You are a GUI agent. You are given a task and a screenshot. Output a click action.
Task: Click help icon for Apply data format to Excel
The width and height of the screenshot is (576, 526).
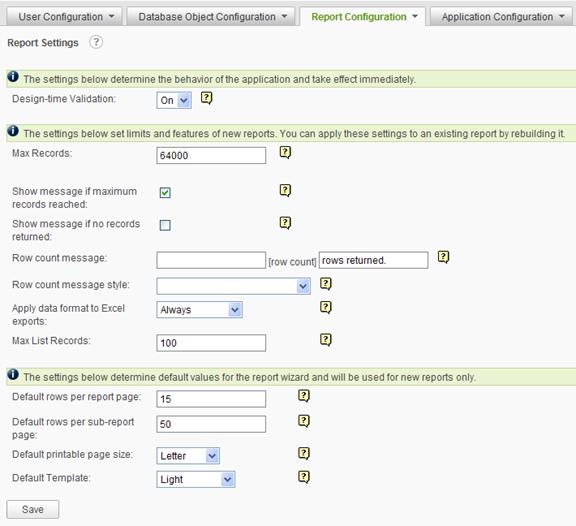click(326, 307)
